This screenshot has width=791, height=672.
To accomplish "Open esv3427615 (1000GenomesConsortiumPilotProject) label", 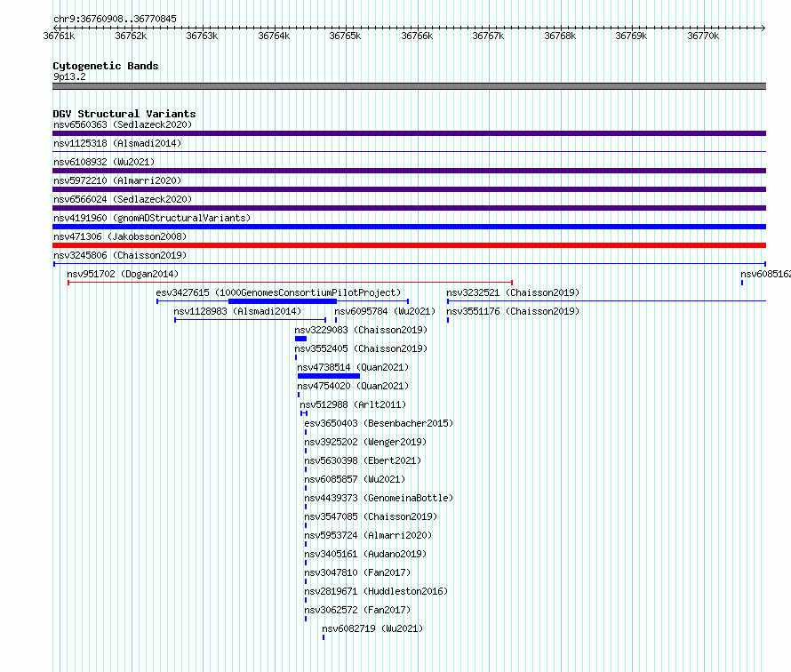I will point(278,292).
